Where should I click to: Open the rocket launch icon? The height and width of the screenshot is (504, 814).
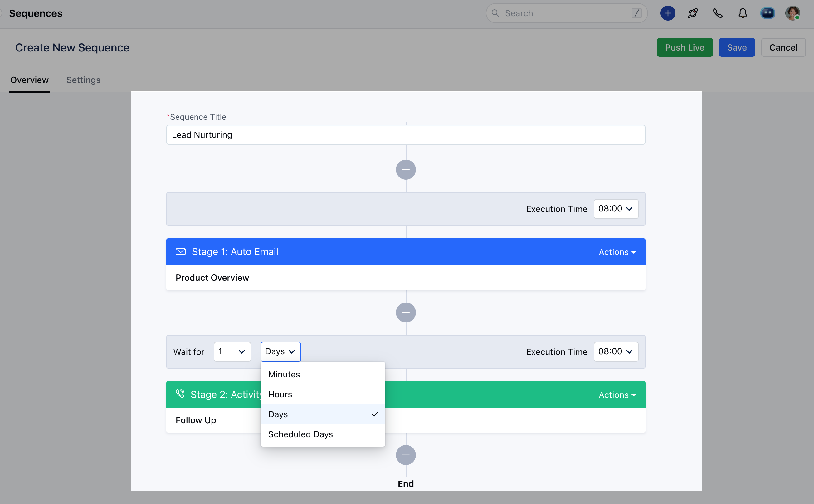693,13
